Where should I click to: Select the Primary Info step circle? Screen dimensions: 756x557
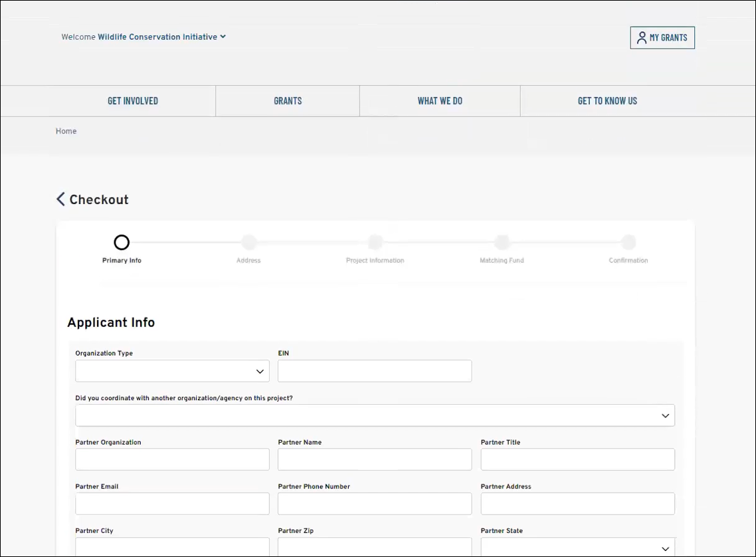pyautogui.click(x=122, y=242)
